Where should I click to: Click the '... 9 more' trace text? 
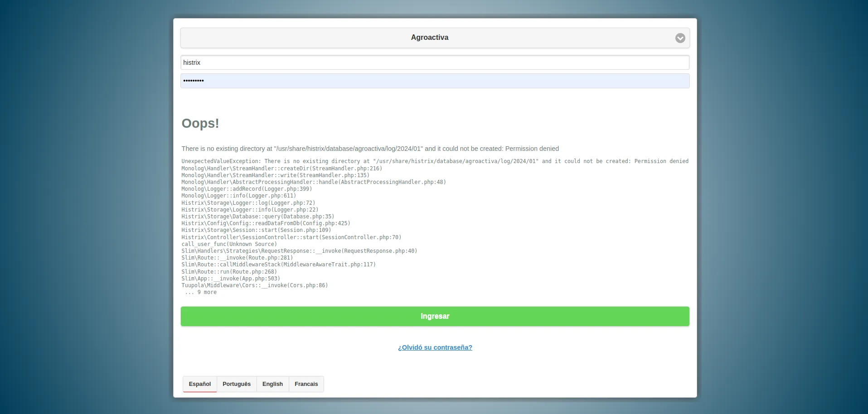pyautogui.click(x=201, y=293)
